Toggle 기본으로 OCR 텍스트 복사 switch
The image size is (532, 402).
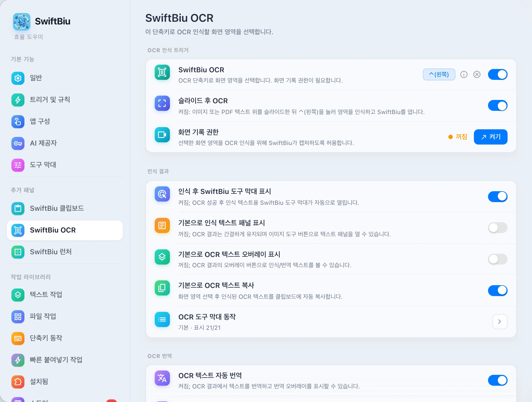pos(498,290)
